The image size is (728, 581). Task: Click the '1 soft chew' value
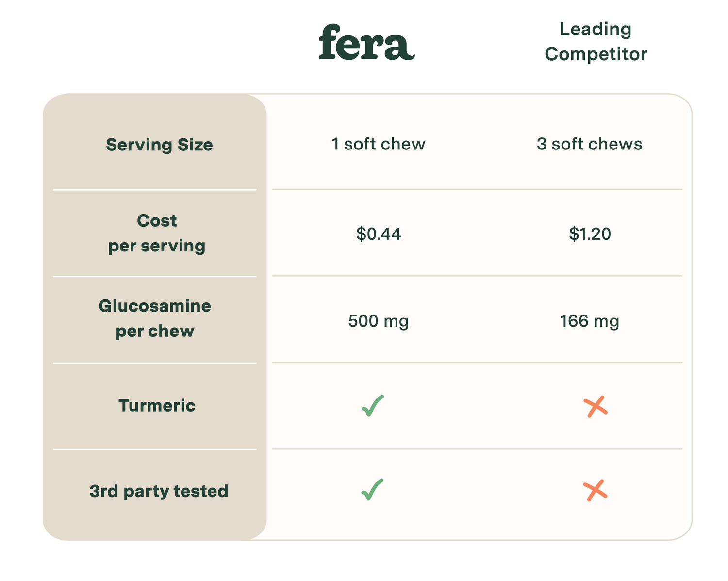[378, 144]
